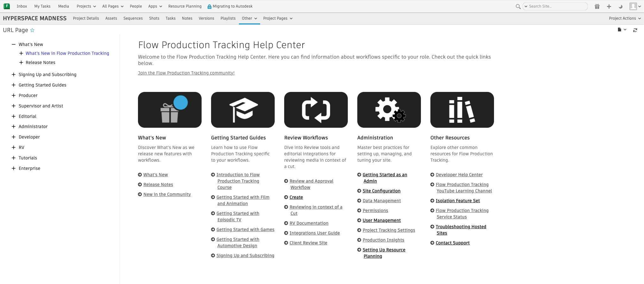
Task: Click the arrow bullet beside New in the Community
Action: click(140, 194)
